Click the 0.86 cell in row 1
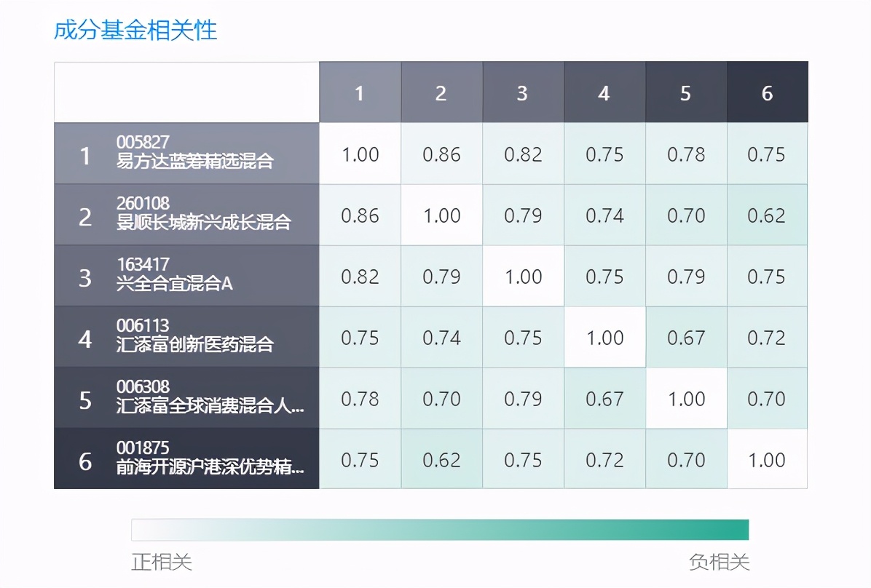871x588 pixels. 441,154
